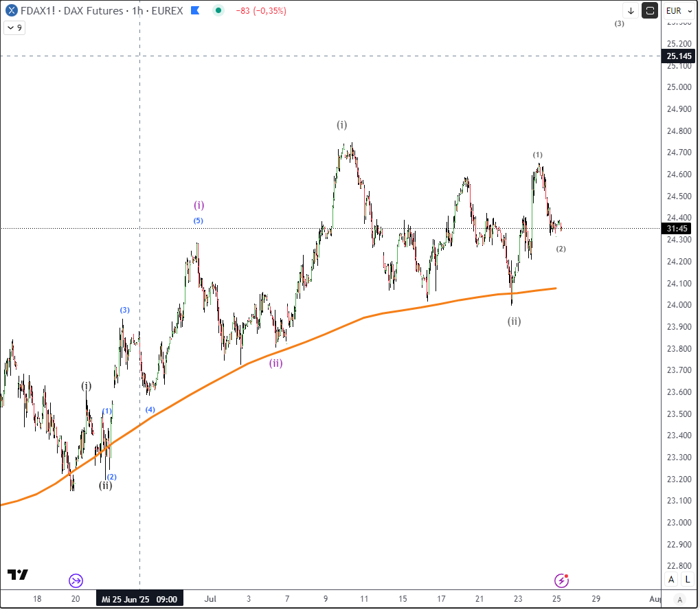Toggle auto scale with A button
This screenshot has width=700, height=610.
point(670,579)
